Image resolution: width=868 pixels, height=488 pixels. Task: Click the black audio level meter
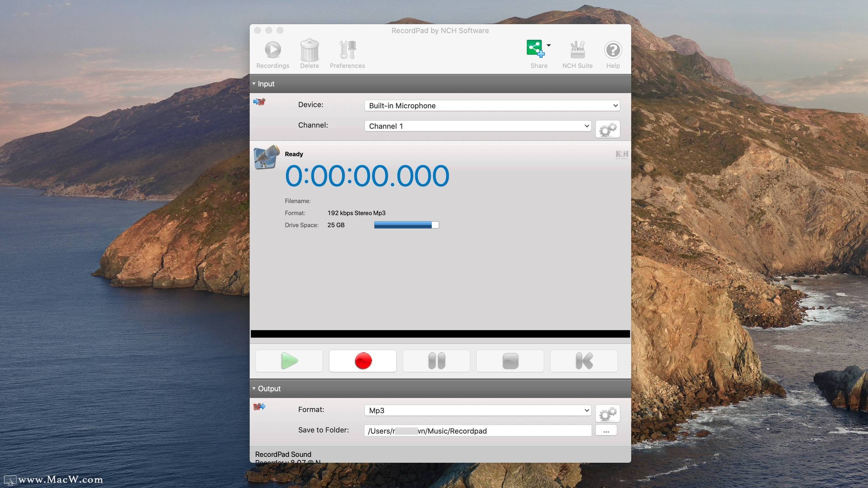(440, 334)
